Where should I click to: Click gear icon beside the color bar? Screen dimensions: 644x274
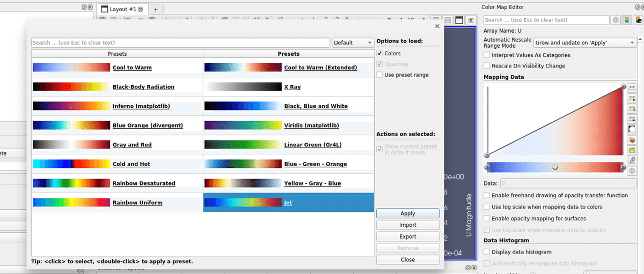[632, 171]
